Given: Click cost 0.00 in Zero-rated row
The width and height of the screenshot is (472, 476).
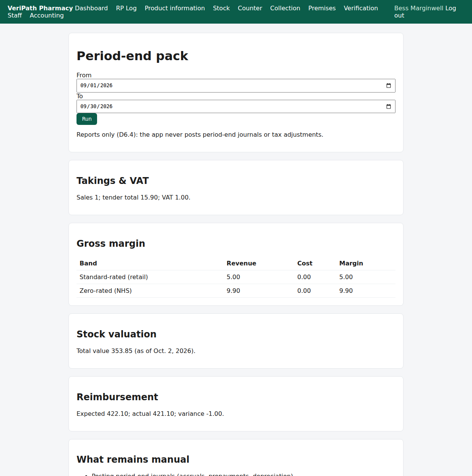Looking at the screenshot, I should 304,291.
